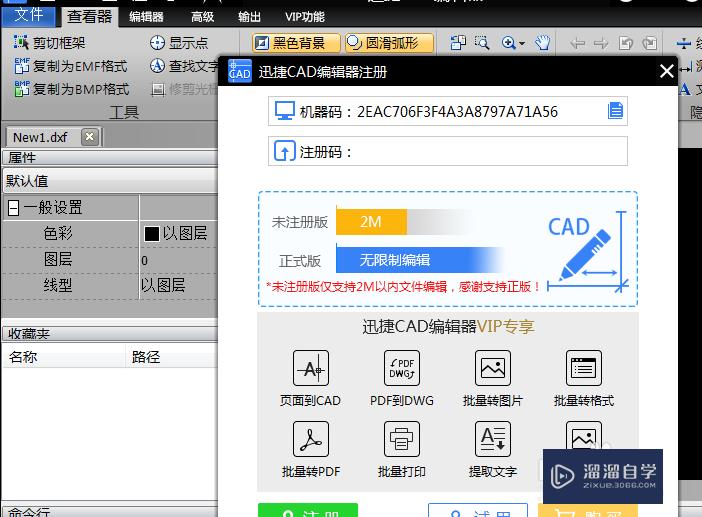Screen dimensions: 702x517
Task: Select the 批量转图片 feature icon
Action: (x=492, y=368)
